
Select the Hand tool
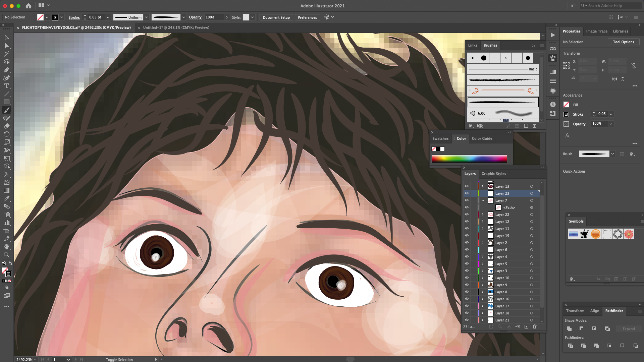(6, 247)
